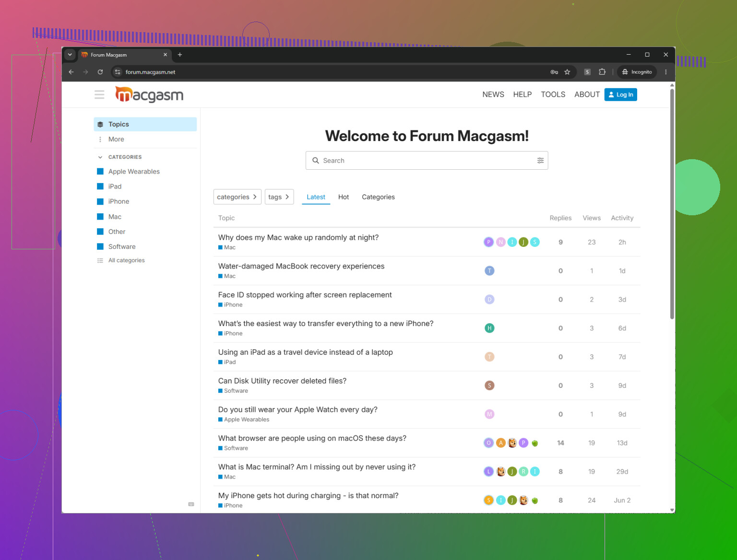View All categories link
This screenshot has width=737, height=560.
click(x=126, y=260)
